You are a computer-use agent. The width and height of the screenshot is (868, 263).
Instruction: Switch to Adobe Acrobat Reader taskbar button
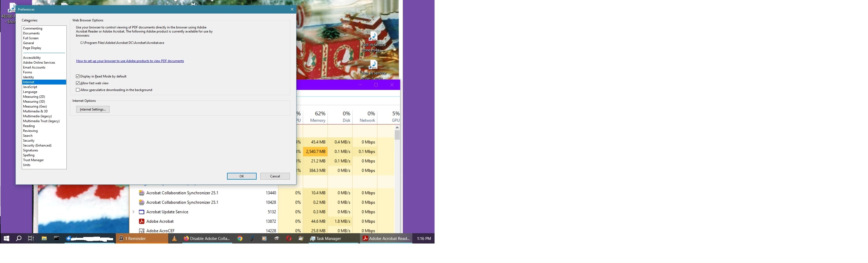[x=386, y=238]
